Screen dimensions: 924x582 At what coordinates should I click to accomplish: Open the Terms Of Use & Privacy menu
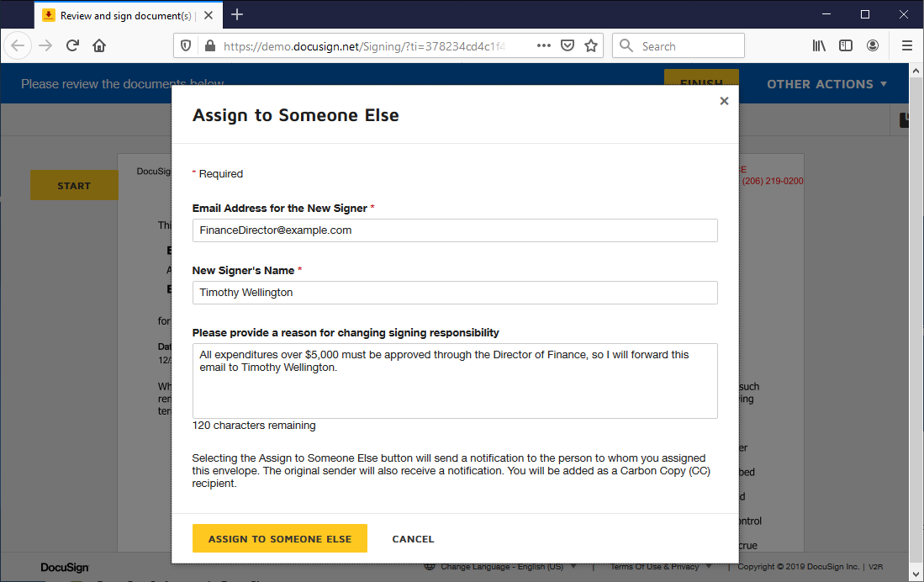point(661,567)
